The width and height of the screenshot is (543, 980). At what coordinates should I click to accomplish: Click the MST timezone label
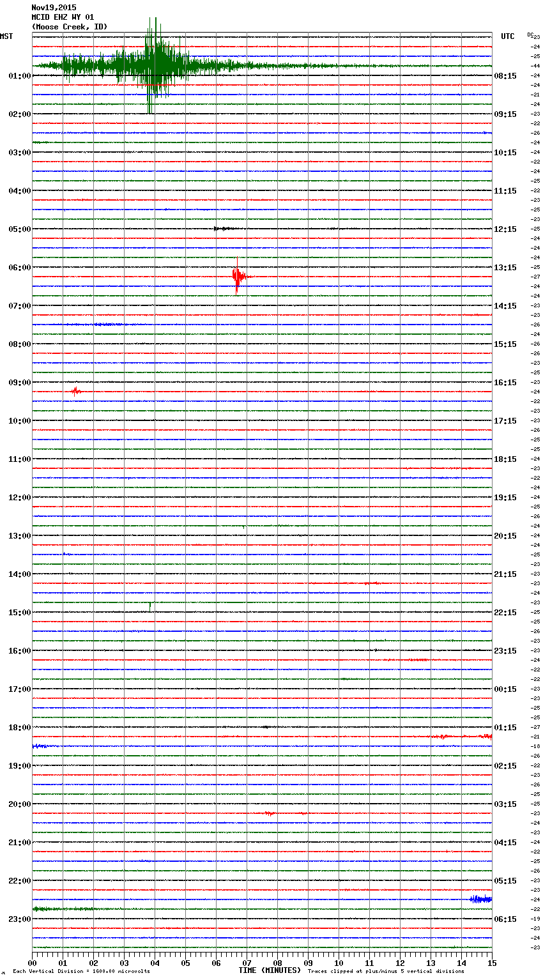(x=6, y=36)
